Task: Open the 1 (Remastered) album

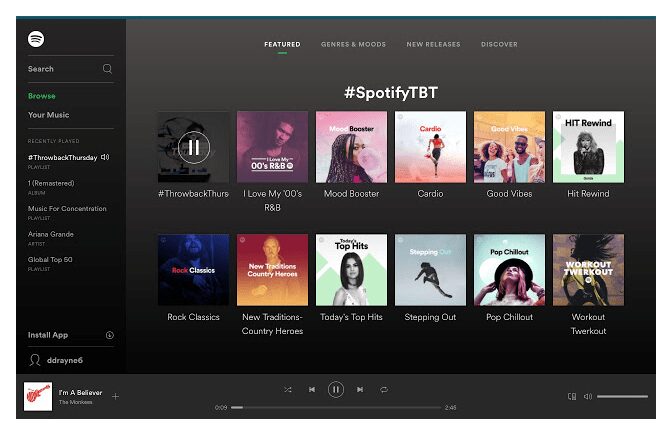Action: click(51, 183)
